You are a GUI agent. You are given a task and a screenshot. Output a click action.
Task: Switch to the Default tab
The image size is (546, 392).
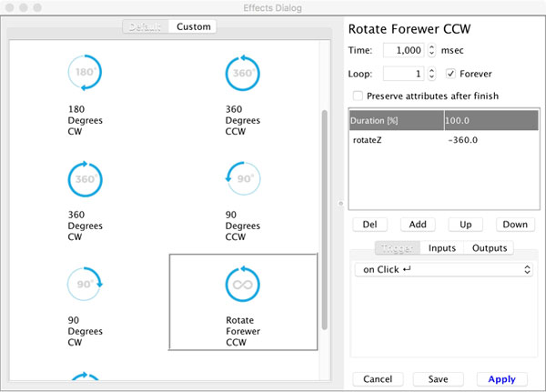click(x=146, y=26)
